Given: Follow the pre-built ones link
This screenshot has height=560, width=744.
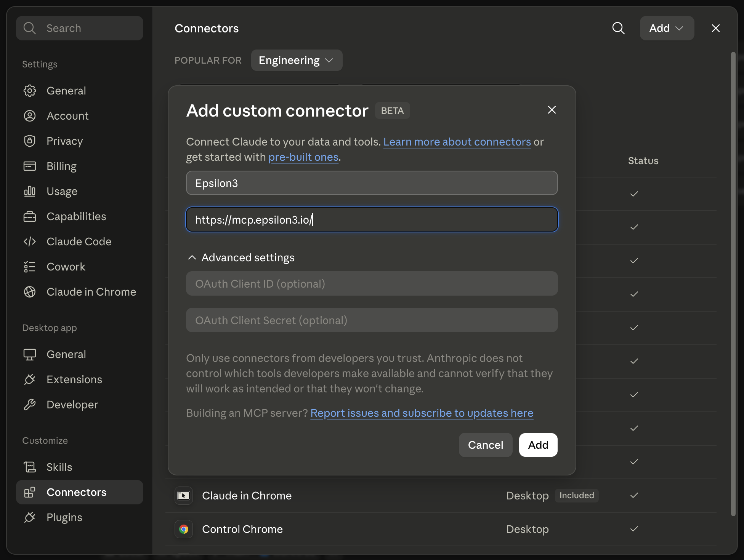Looking at the screenshot, I should 303,157.
